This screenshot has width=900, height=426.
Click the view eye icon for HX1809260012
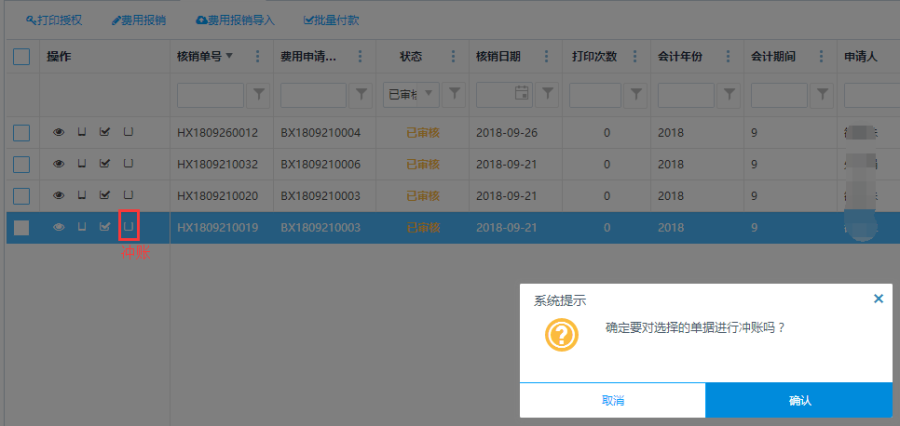tap(58, 132)
